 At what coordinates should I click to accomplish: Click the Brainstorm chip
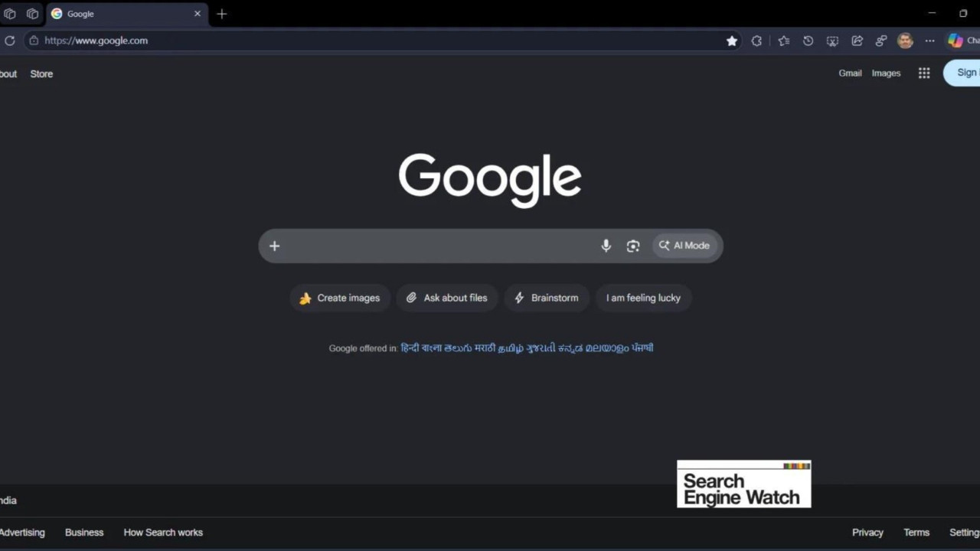[546, 298]
